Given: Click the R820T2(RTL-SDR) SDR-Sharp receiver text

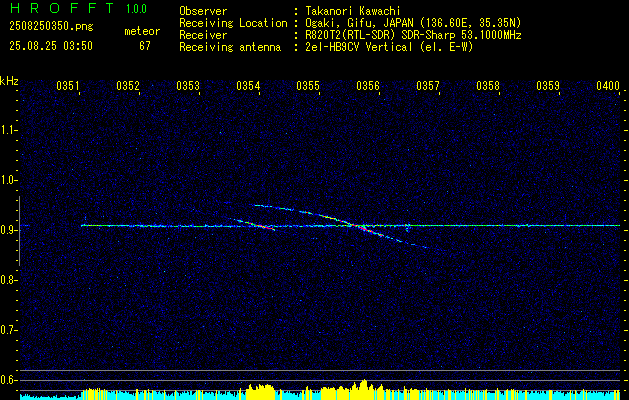Looking at the screenshot, I should click(x=413, y=35).
